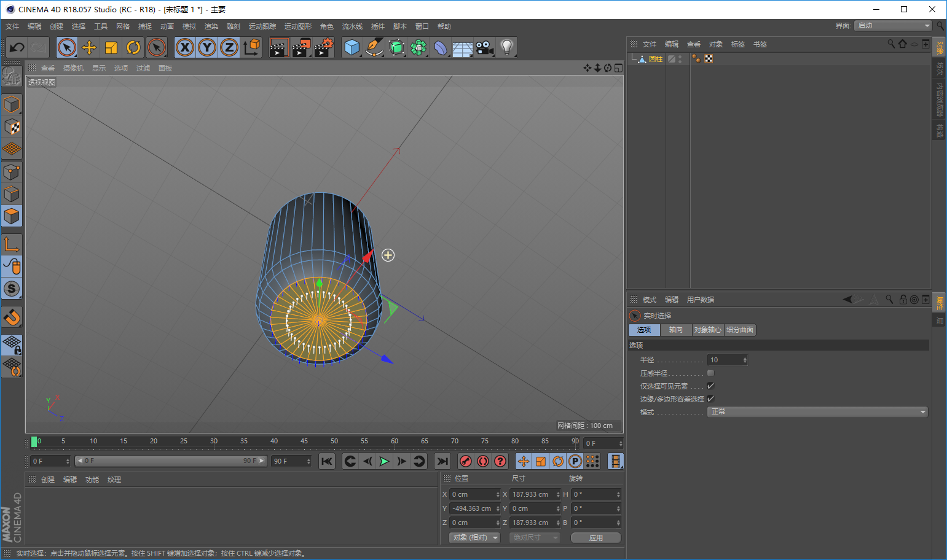The image size is (947, 560).
Task: Toggle only select visible elements checkbox
Action: pos(710,386)
